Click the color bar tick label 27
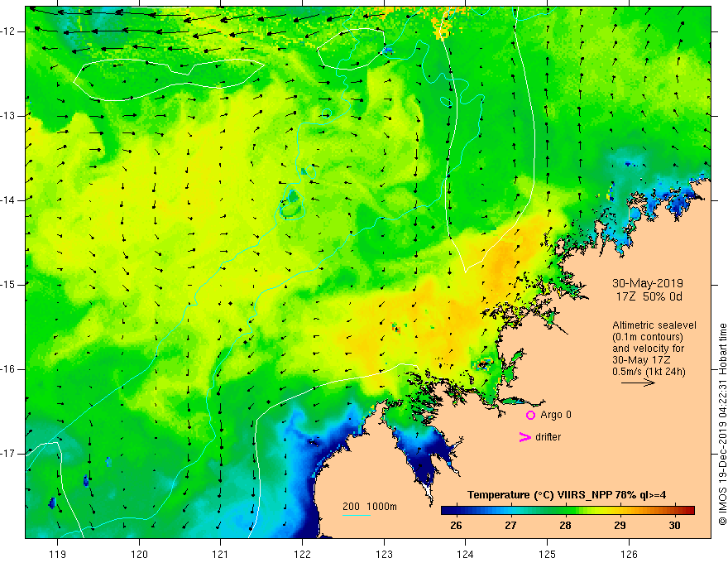 (510, 526)
